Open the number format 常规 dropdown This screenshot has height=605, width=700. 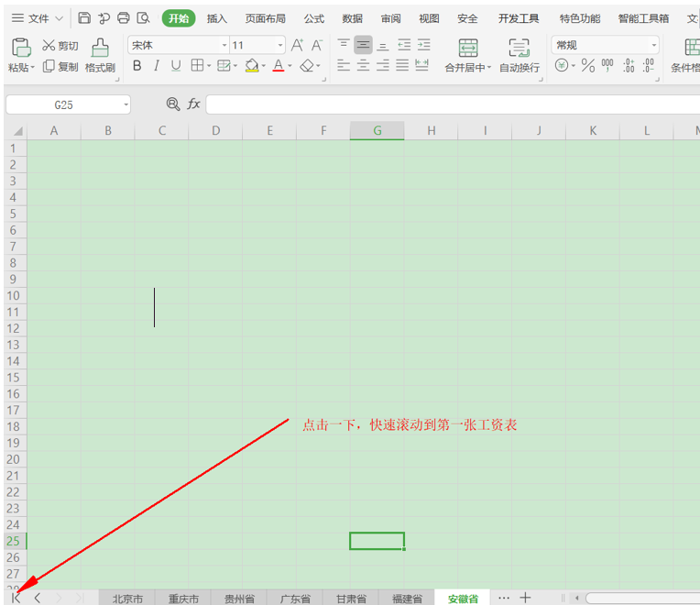click(x=654, y=45)
